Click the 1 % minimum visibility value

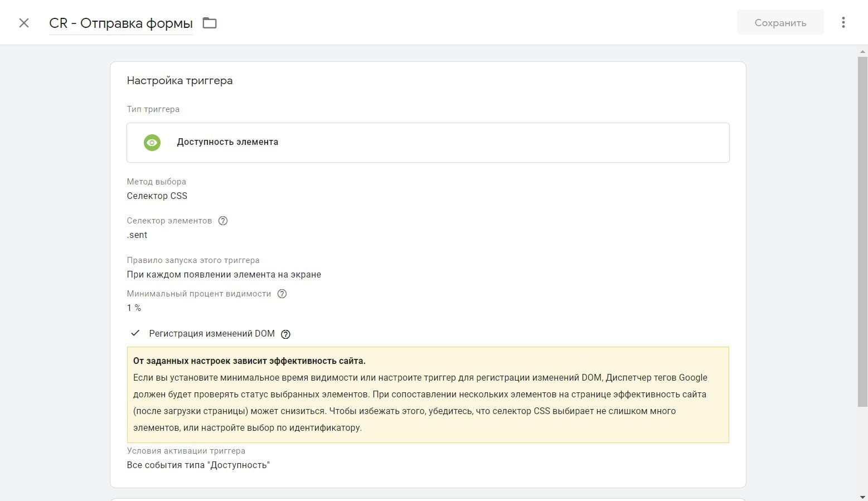[134, 308]
